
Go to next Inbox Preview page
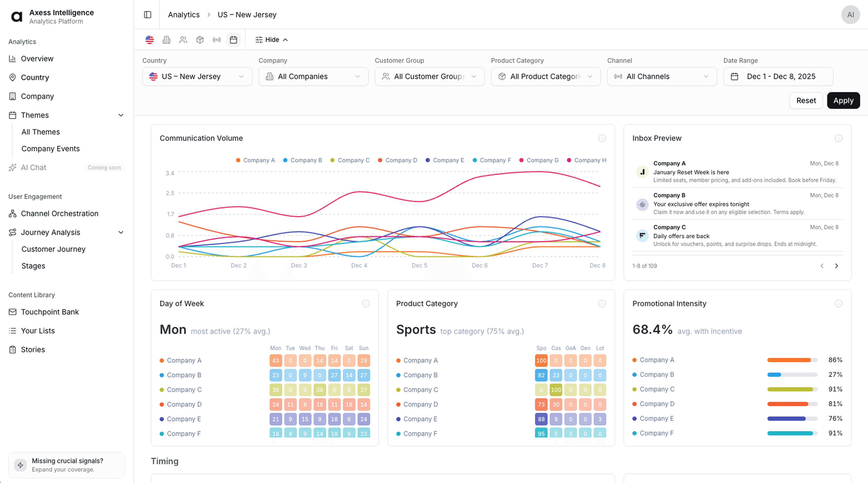point(836,266)
